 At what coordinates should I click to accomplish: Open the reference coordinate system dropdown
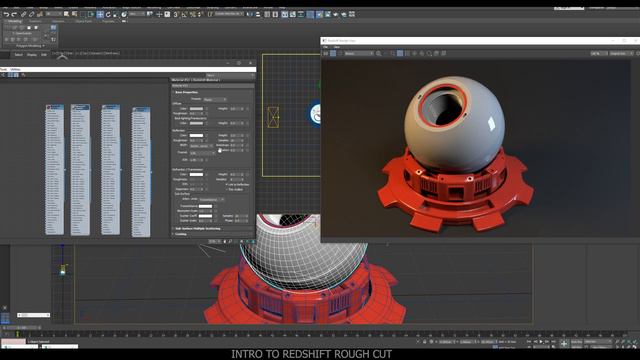coord(138,14)
